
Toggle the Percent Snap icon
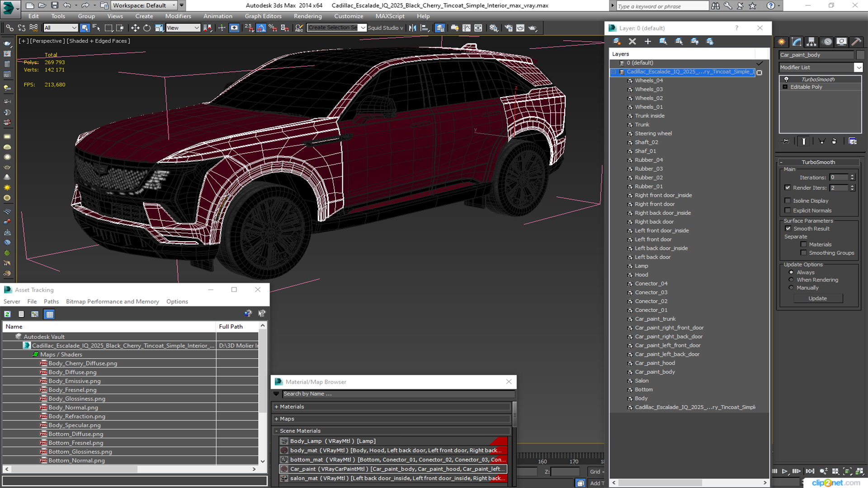point(273,28)
